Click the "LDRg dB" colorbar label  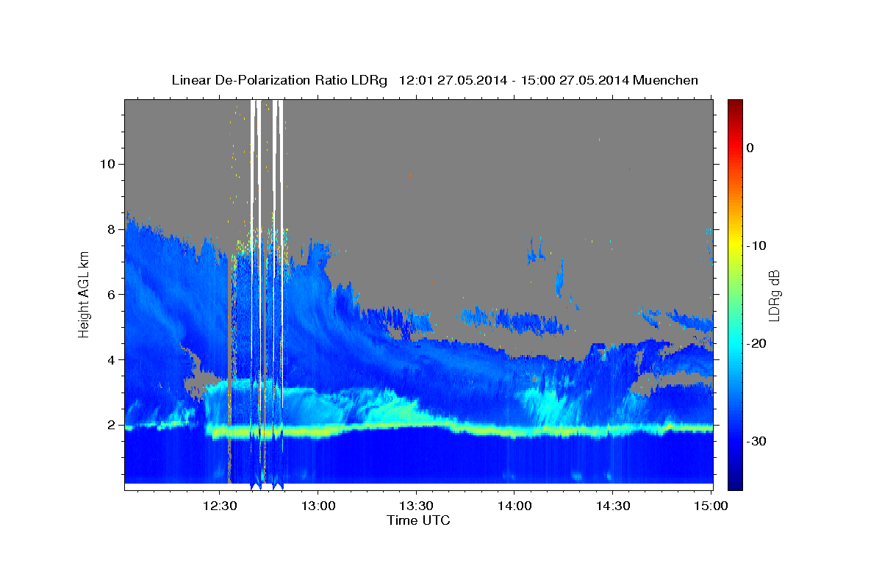(x=774, y=295)
